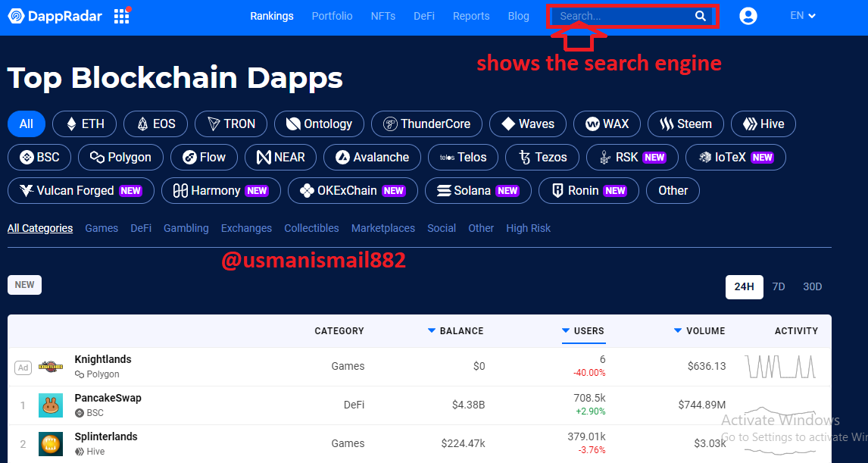Open the Rankings menu item
868x463 pixels.
click(x=272, y=16)
